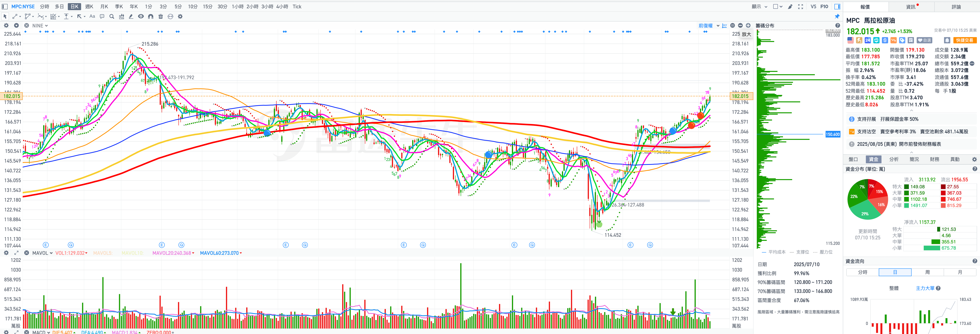Toggle the right sidebar panel

coord(837,7)
